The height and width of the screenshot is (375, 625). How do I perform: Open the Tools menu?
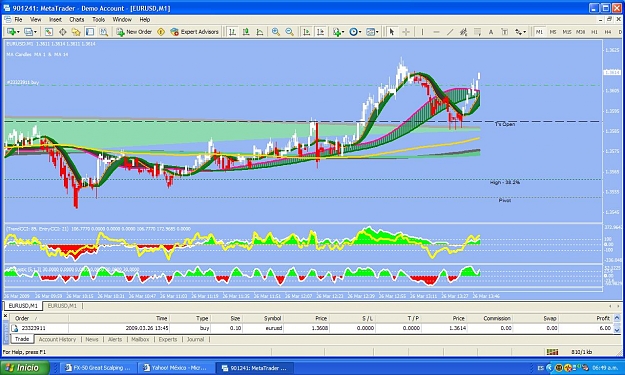tap(98, 20)
